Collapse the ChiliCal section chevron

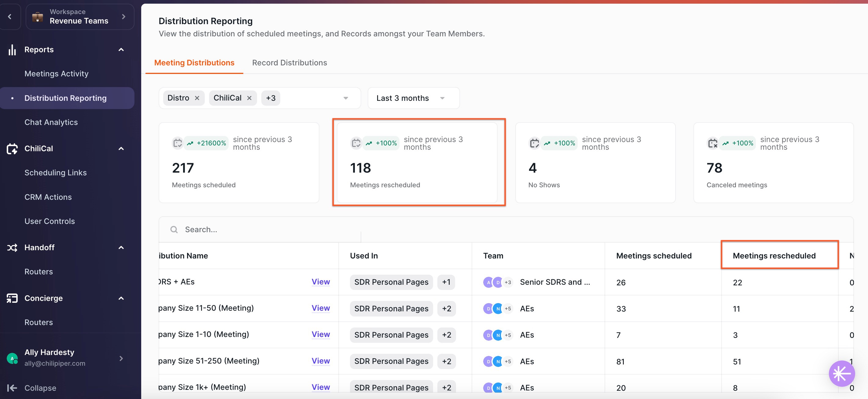[x=121, y=148]
